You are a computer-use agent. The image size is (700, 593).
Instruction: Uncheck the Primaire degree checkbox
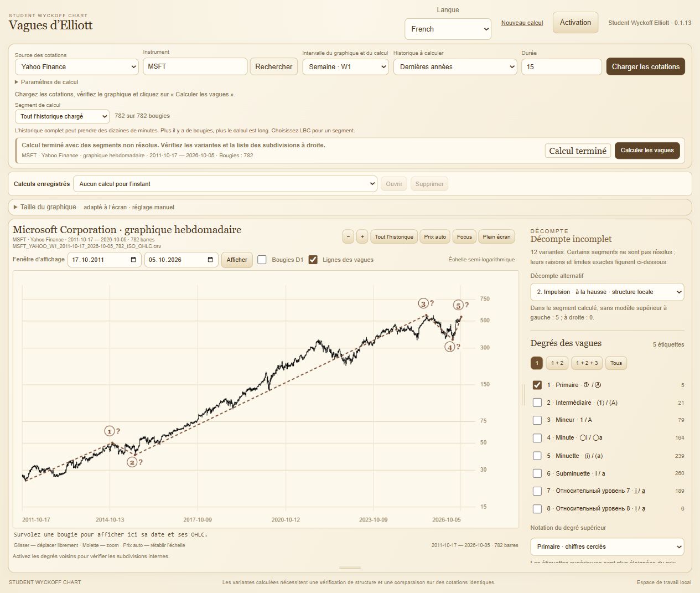pos(537,385)
